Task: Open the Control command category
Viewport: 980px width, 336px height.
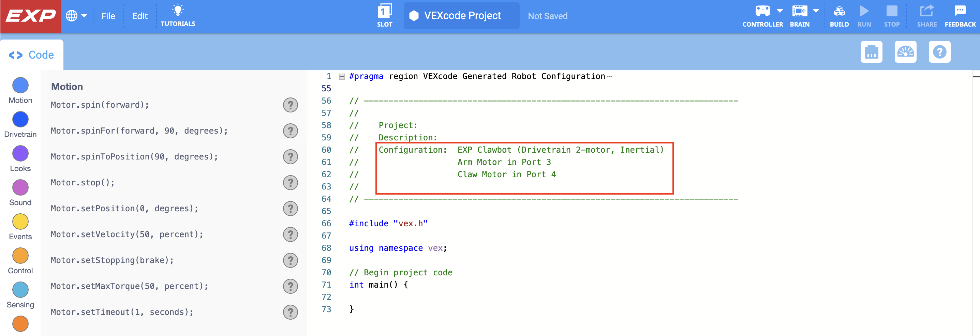Action: tap(20, 256)
